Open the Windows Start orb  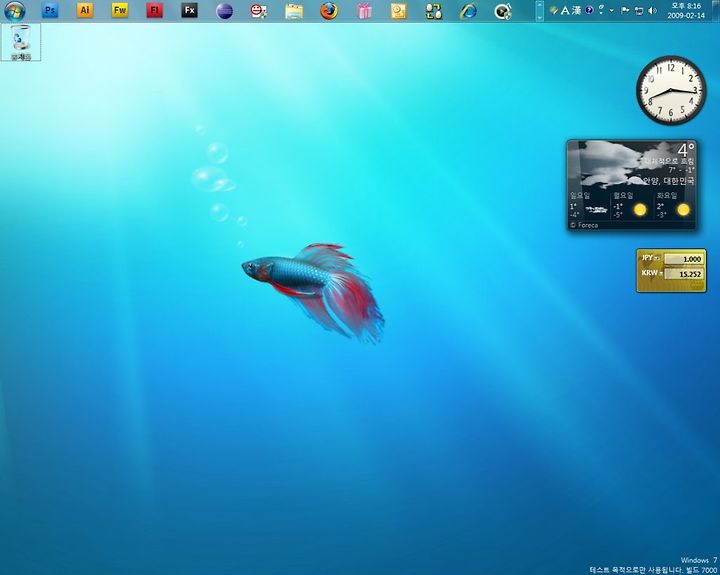click(x=15, y=11)
